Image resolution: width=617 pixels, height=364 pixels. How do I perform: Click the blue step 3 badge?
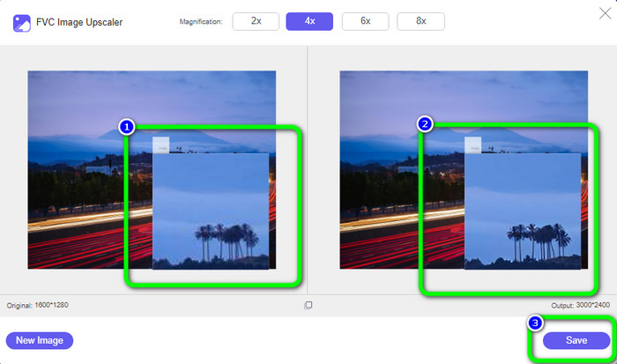coord(535,323)
